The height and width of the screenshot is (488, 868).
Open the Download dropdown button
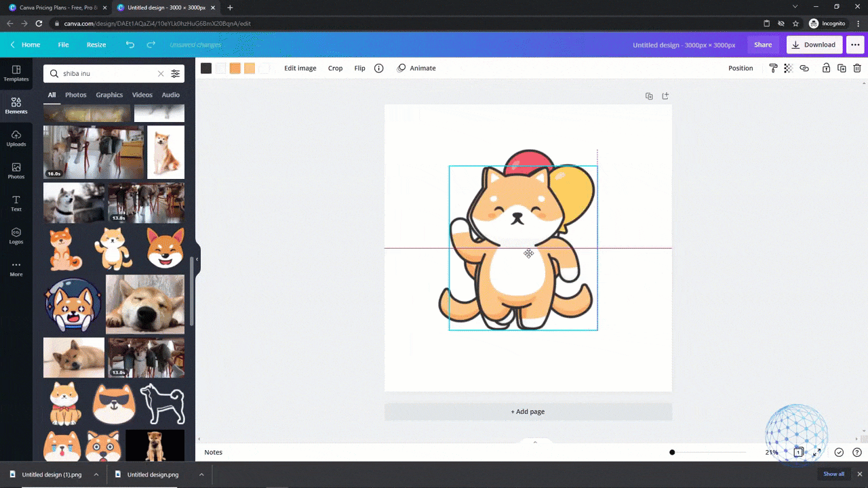[x=814, y=45]
